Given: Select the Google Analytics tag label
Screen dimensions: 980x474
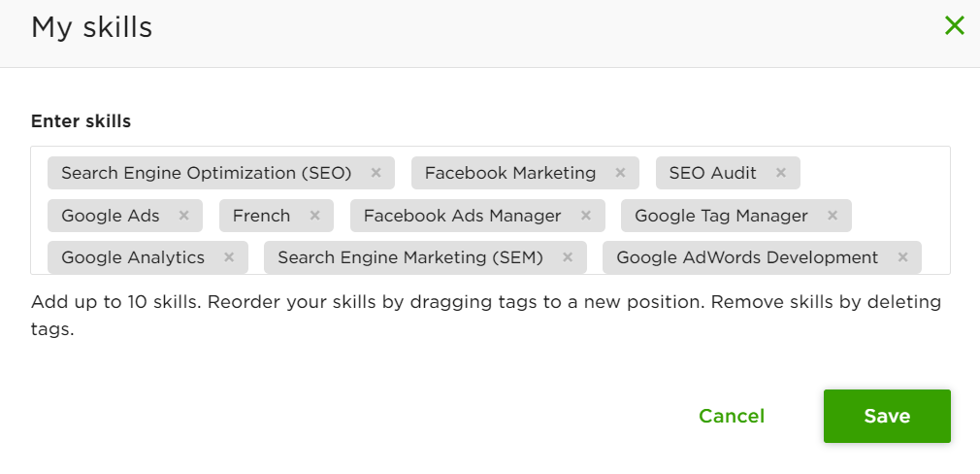Looking at the screenshot, I should point(133,257).
